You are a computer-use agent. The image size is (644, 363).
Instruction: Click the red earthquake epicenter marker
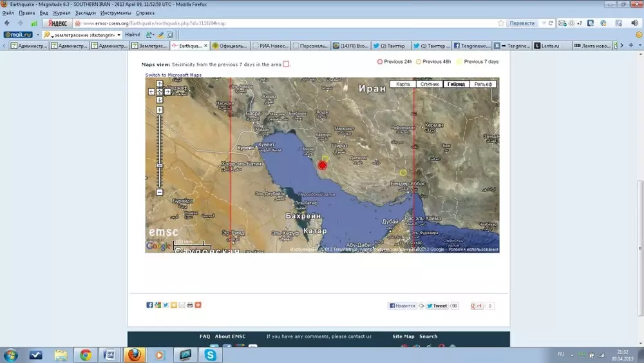point(323,165)
